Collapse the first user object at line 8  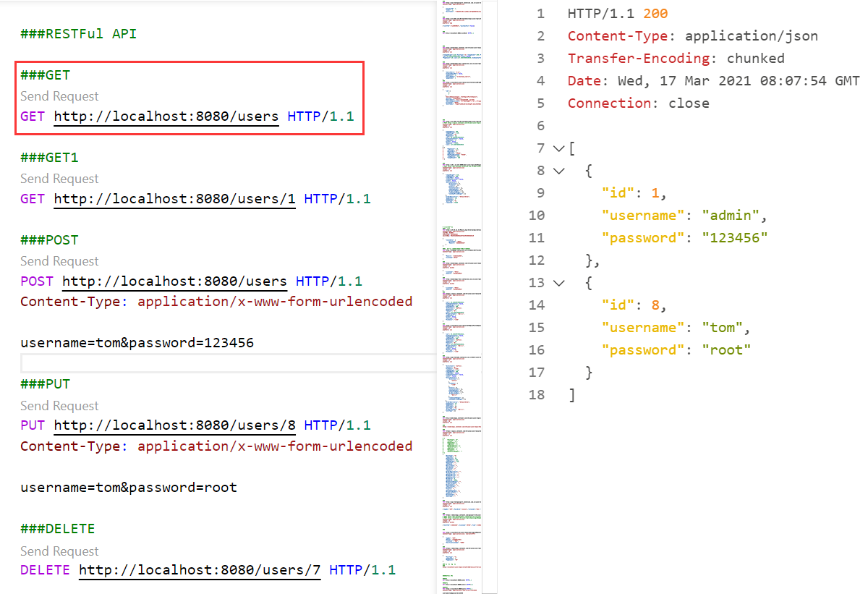click(x=558, y=171)
